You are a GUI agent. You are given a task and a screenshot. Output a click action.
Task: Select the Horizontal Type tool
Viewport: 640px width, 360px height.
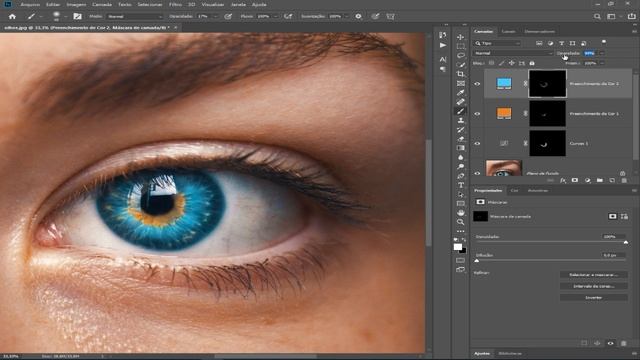(460, 185)
